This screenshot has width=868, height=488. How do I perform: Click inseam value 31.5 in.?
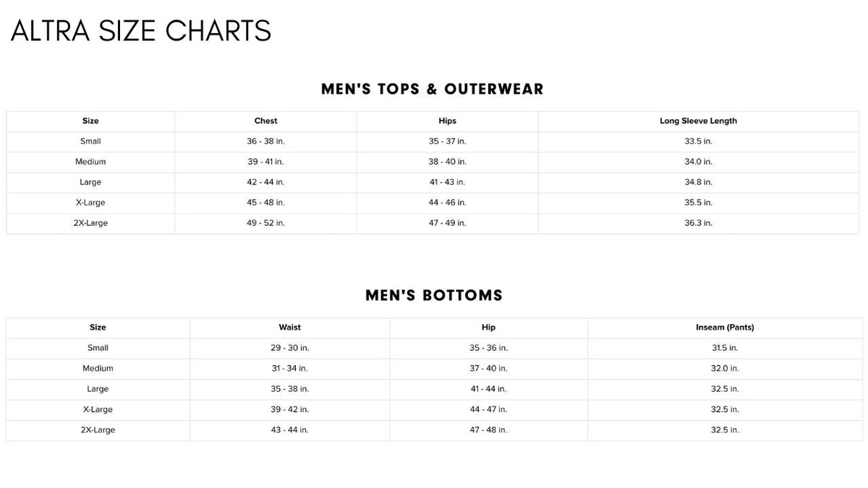tap(725, 348)
